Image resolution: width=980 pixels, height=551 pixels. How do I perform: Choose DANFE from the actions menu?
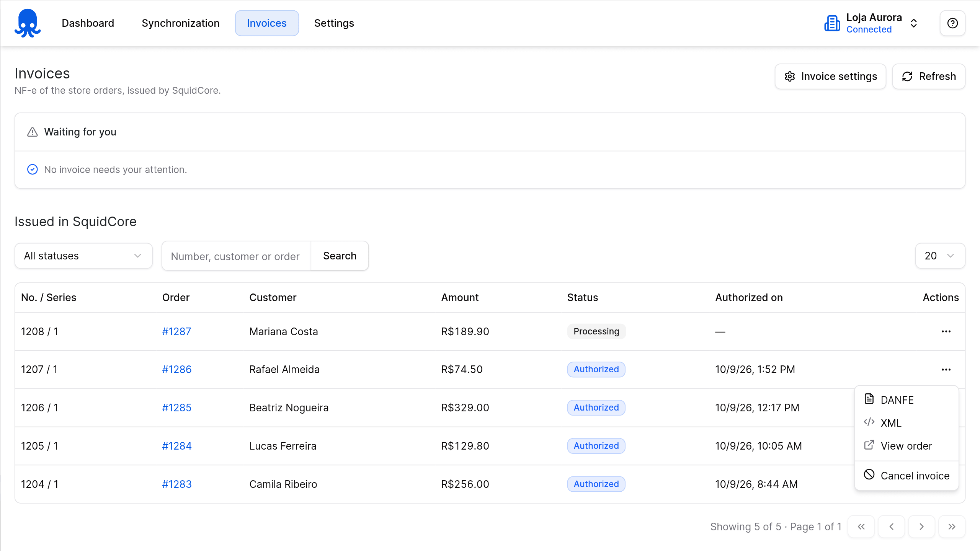tap(906, 400)
